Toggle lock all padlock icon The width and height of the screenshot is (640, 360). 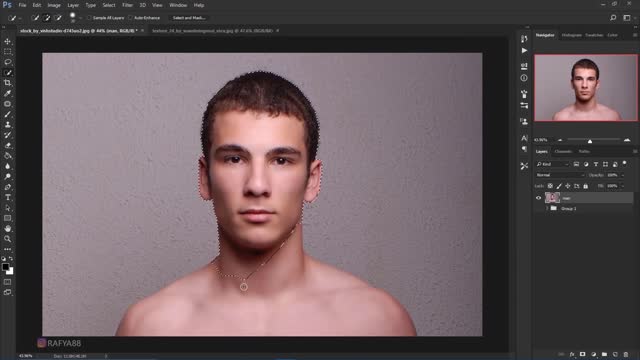pyautogui.click(x=586, y=186)
